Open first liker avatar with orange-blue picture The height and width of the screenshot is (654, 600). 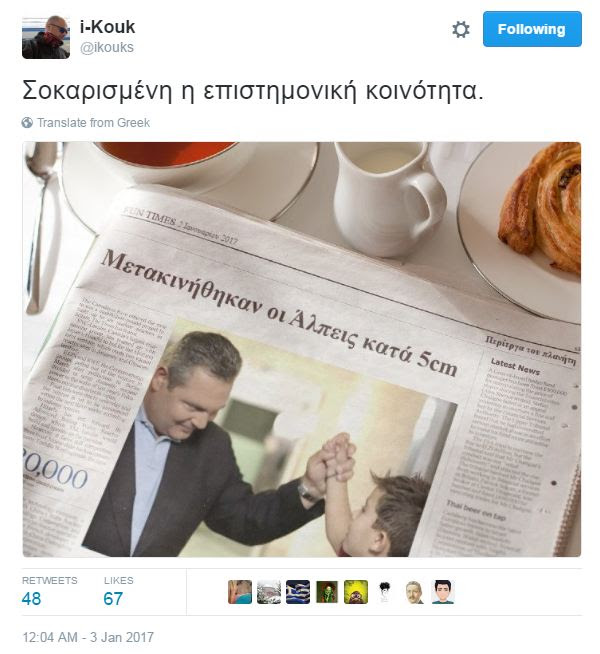pos(240,592)
